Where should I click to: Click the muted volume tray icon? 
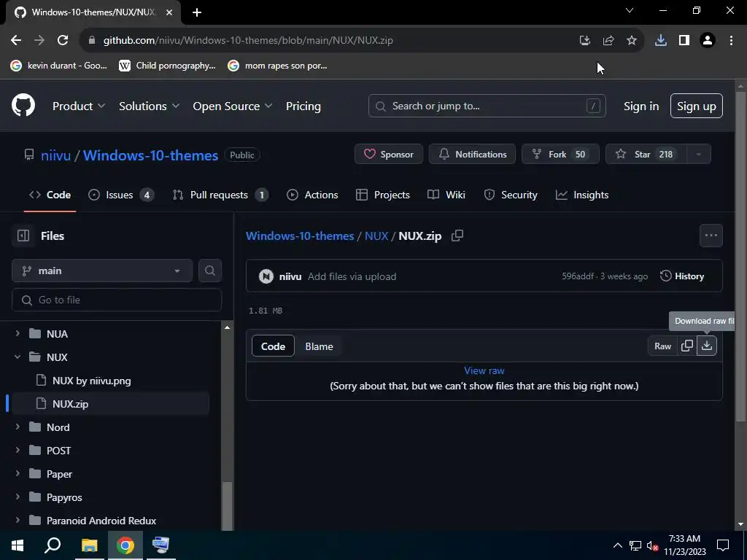(x=653, y=545)
